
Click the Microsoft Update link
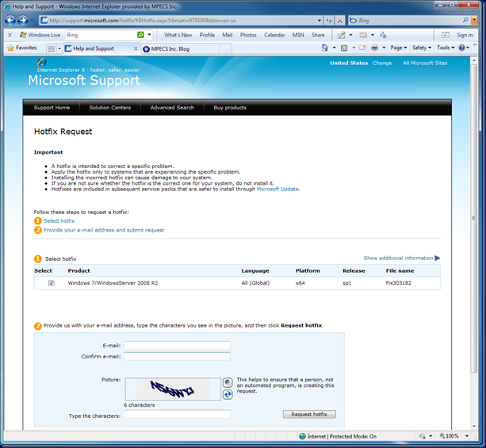[277, 189]
